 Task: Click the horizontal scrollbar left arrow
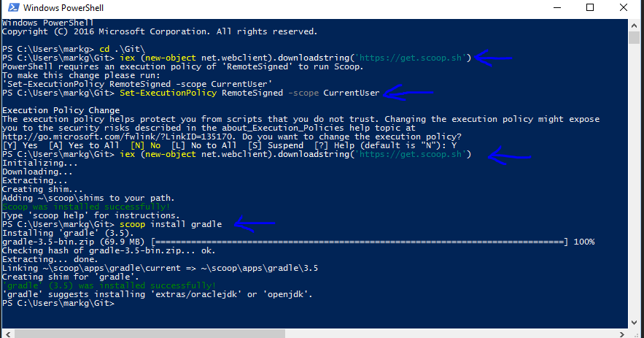pos(7,334)
